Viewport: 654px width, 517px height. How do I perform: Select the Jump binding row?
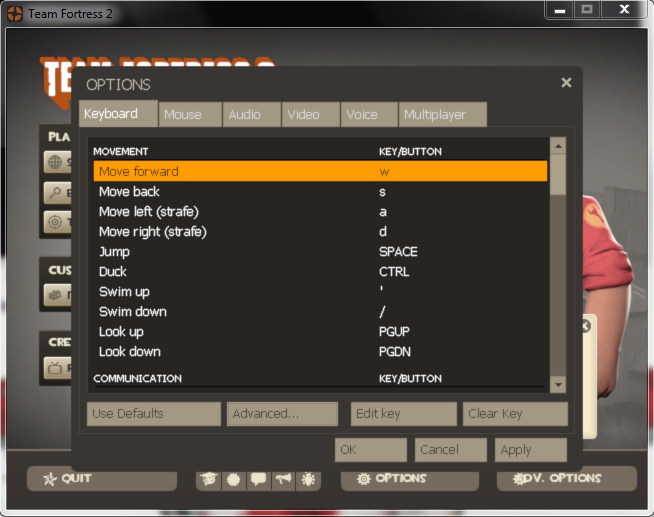click(320, 251)
